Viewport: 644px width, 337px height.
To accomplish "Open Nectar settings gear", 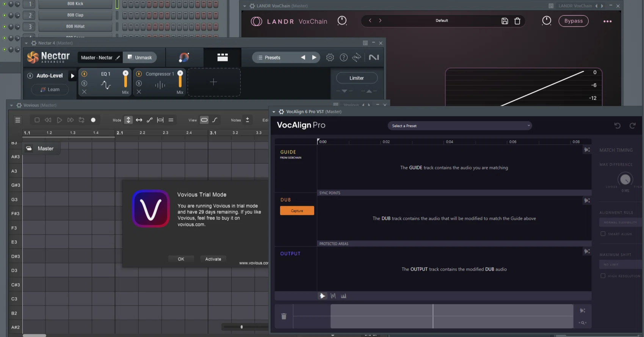I will coord(330,57).
